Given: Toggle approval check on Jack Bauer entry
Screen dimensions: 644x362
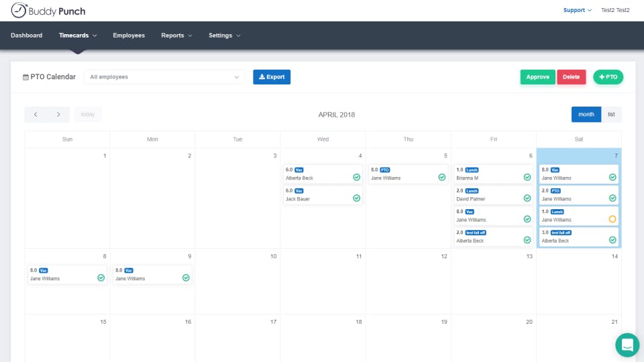Looking at the screenshot, I should tap(356, 198).
